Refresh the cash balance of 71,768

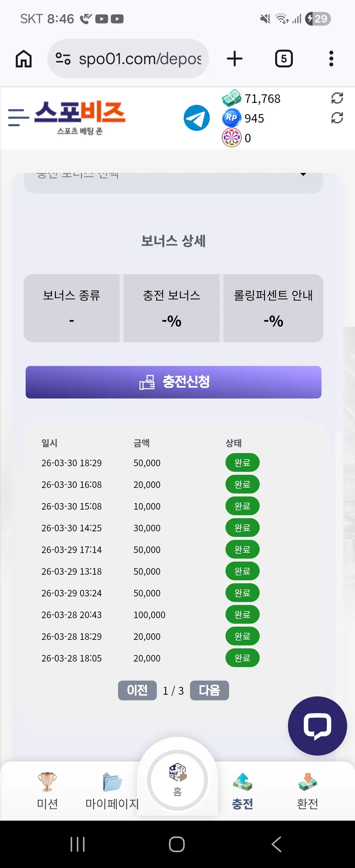coord(337,98)
